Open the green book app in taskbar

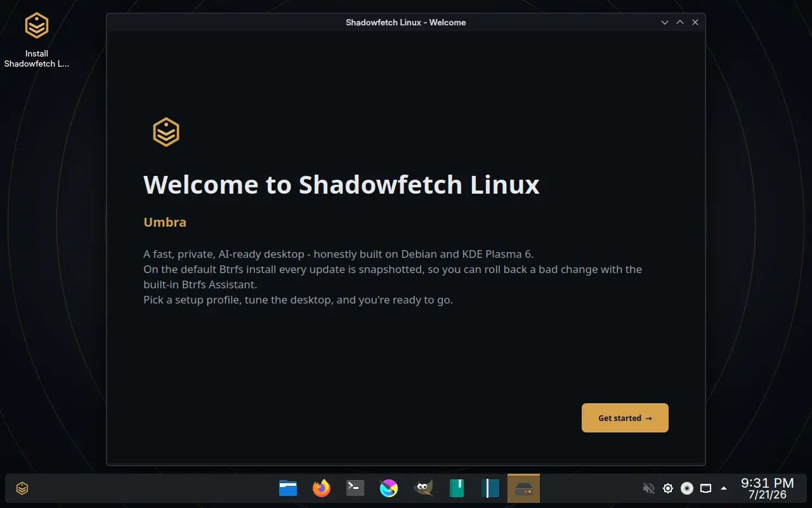[x=456, y=488]
